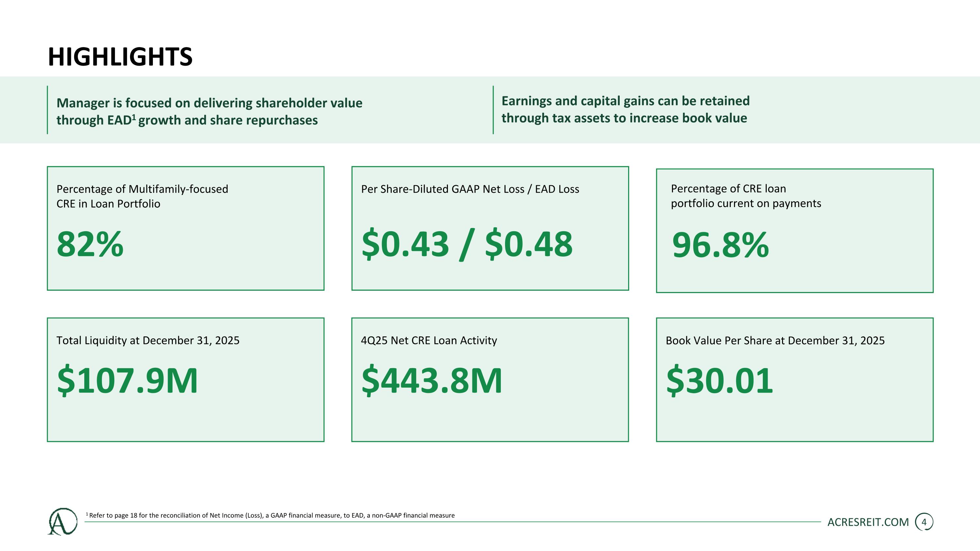Click the Earnings and capital gains statement
Viewport: 980px width, 551px height.
[x=626, y=109]
